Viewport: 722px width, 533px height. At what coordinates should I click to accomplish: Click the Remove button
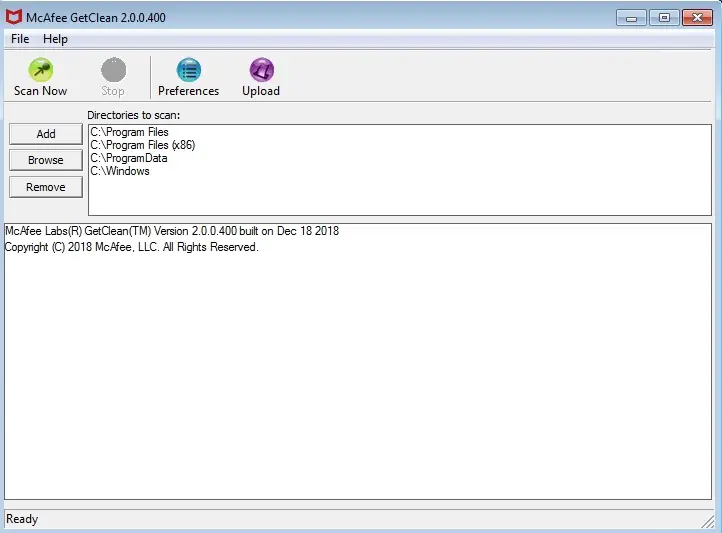46,187
